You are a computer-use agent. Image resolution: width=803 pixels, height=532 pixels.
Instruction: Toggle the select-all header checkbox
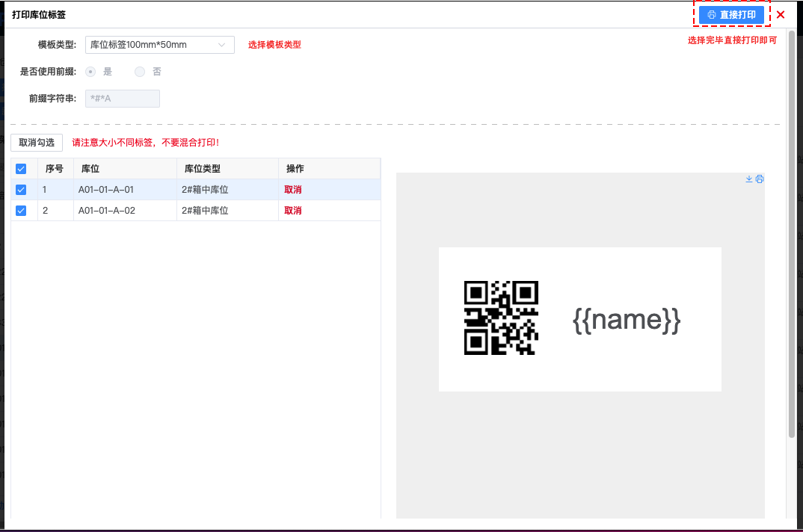21,169
